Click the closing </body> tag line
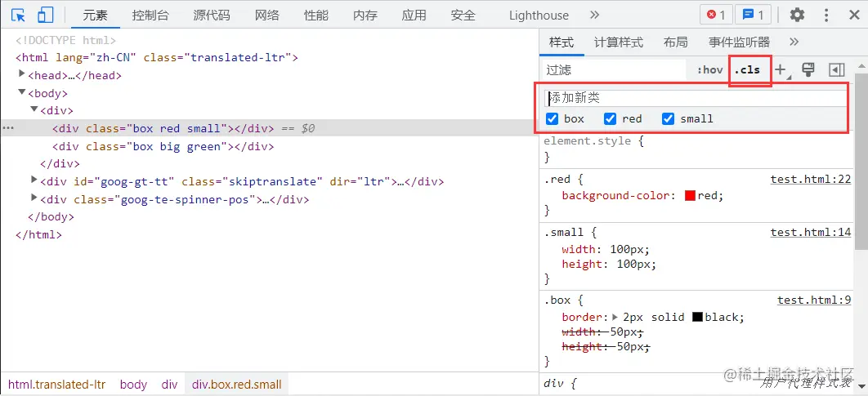 click(51, 217)
